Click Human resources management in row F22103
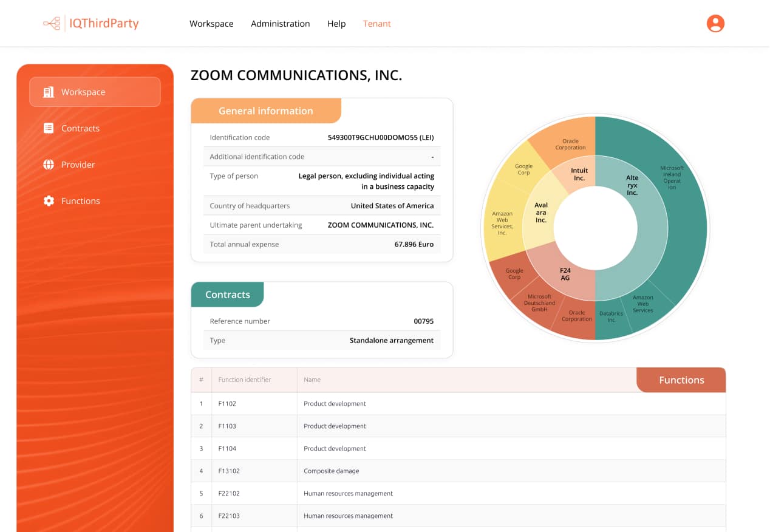Viewport: 770px width, 532px height. [x=349, y=516]
